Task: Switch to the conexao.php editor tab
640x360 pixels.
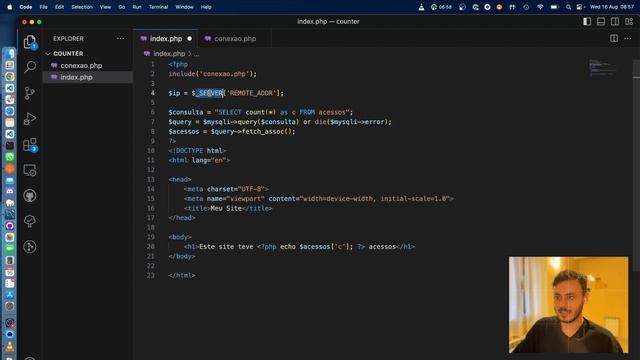Action: coord(235,39)
